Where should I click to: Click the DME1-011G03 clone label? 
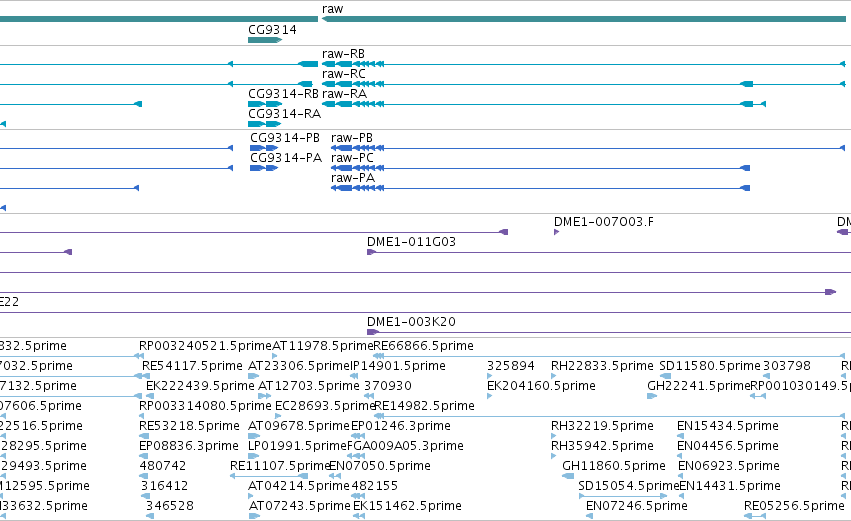click(411, 242)
